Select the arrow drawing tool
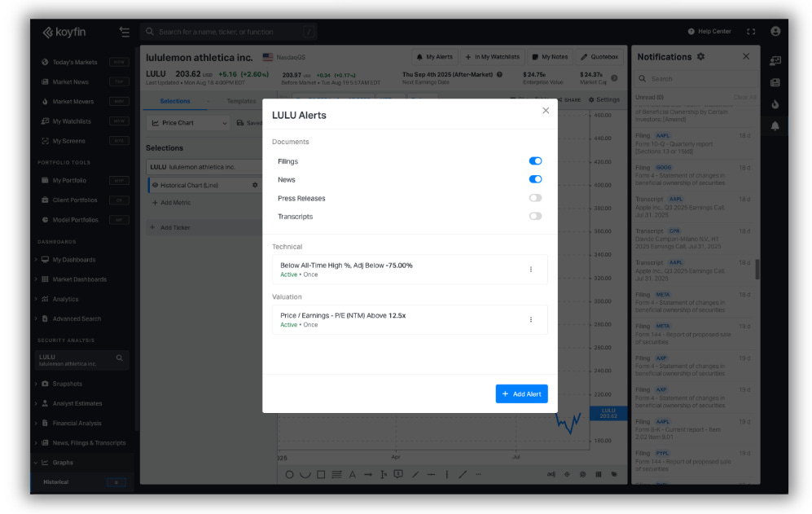The image size is (812, 514). [368, 475]
